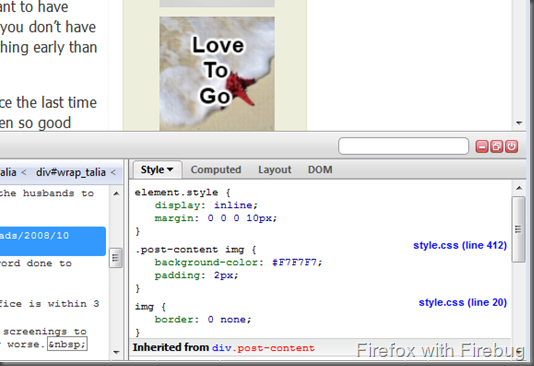Image resolution: width=534 pixels, height=366 pixels.
Task: Click the border: 0 none property
Action: [x=203, y=320]
